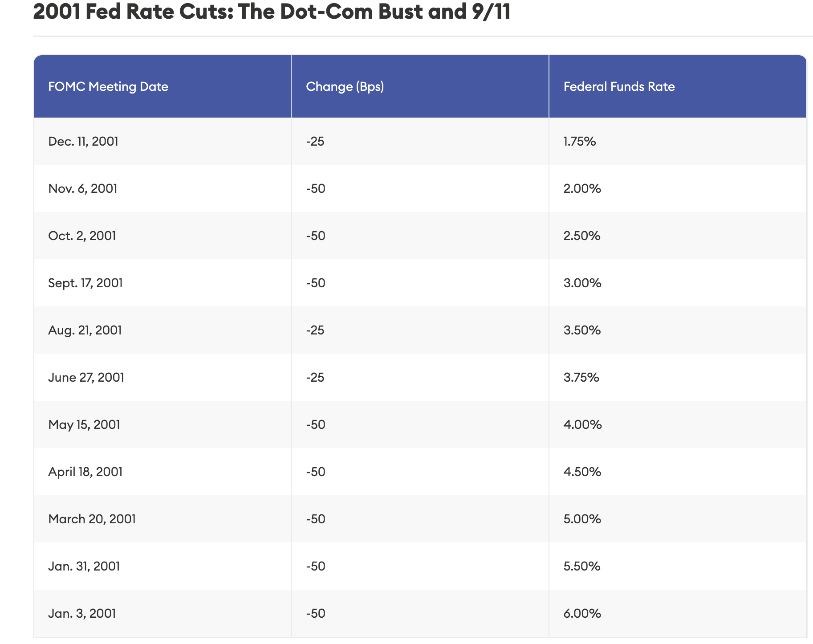This screenshot has width=813, height=644.
Task: Select the June 27, 2001 date cell
Action: click(86, 378)
